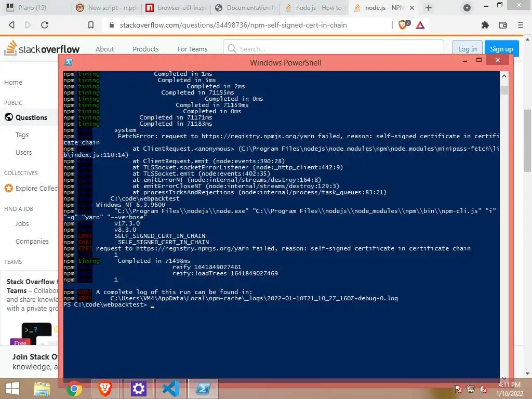Screen dimensions: 532x399
Task: Switch to the Documentation tab
Action: [246, 7]
